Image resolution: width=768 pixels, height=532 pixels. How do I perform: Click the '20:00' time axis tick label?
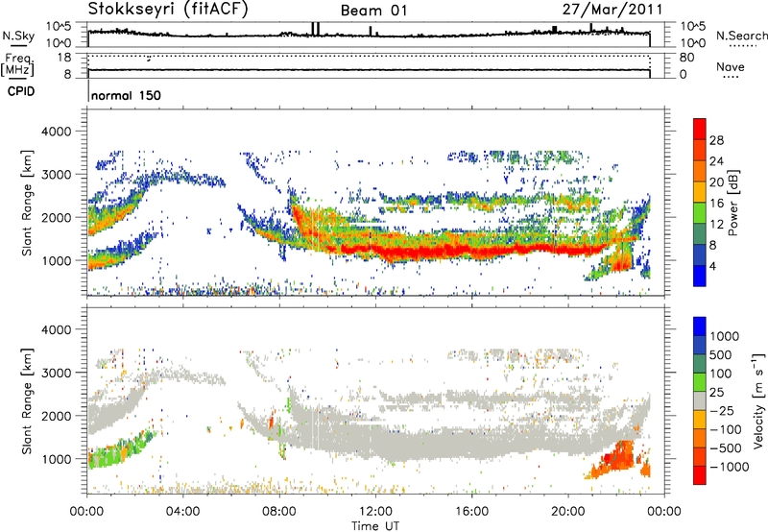click(x=568, y=512)
